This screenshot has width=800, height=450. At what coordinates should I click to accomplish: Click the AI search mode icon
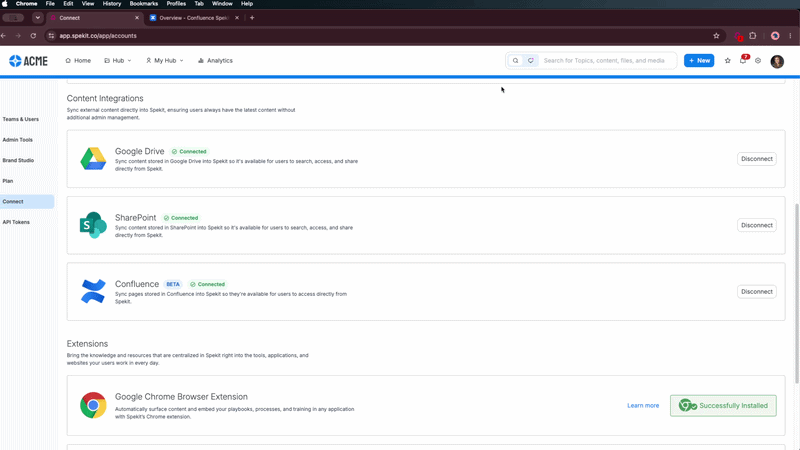531,60
